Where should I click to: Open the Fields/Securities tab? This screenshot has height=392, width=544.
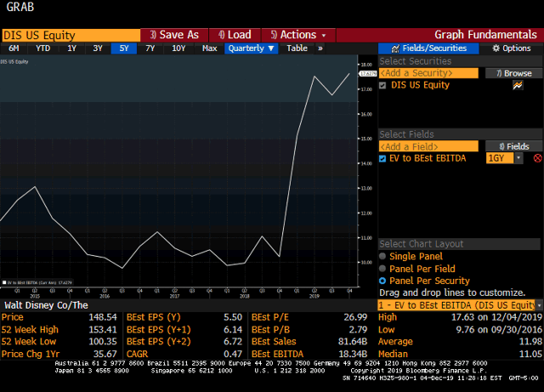[428, 48]
